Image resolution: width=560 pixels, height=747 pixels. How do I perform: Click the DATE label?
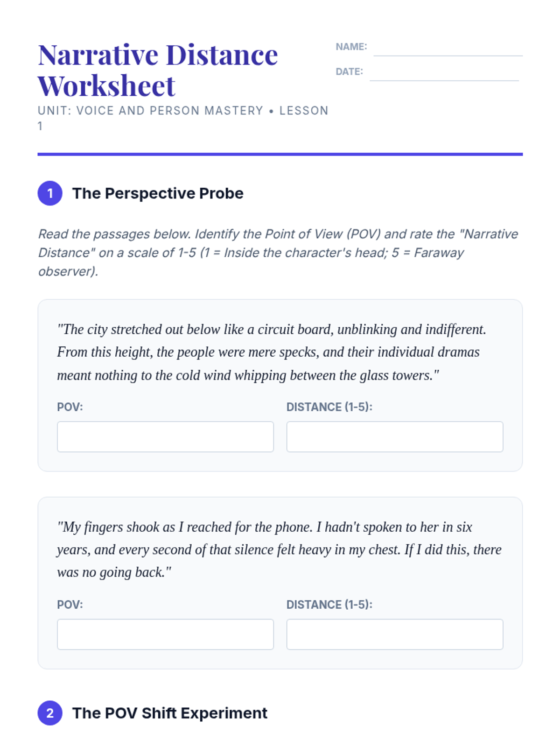tap(349, 71)
